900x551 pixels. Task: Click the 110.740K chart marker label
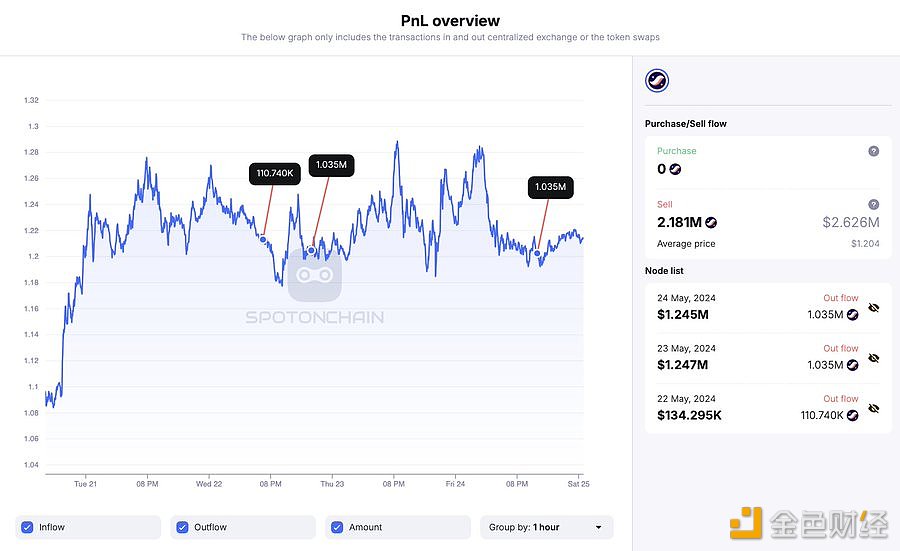(275, 173)
